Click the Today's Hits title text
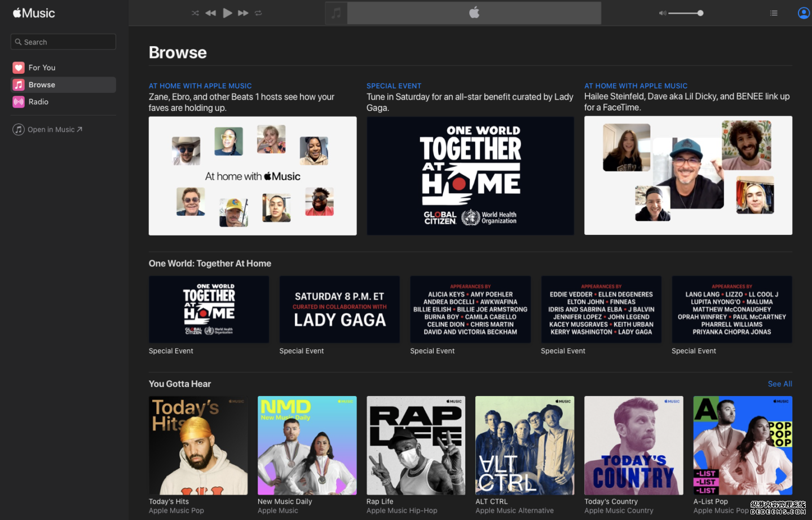812x520 pixels. click(169, 501)
